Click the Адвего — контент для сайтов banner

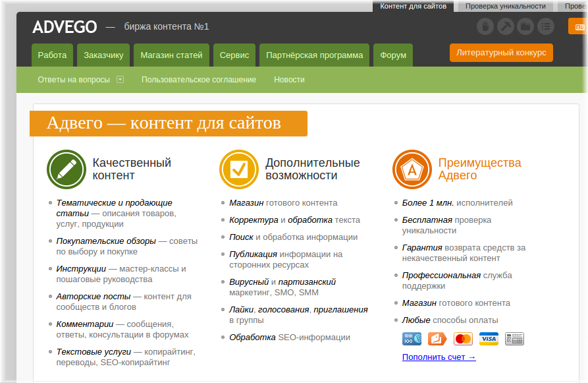click(169, 123)
